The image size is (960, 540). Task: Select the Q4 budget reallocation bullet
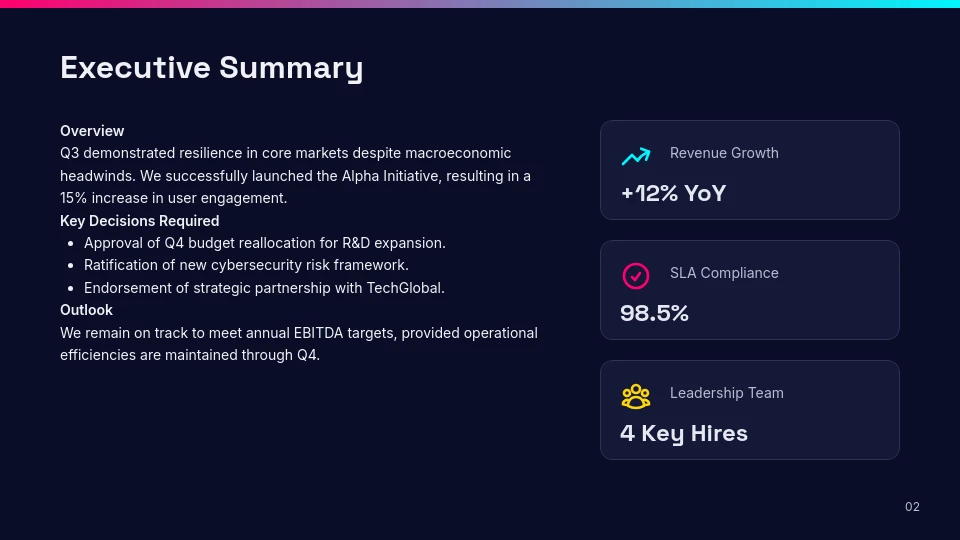[264, 243]
